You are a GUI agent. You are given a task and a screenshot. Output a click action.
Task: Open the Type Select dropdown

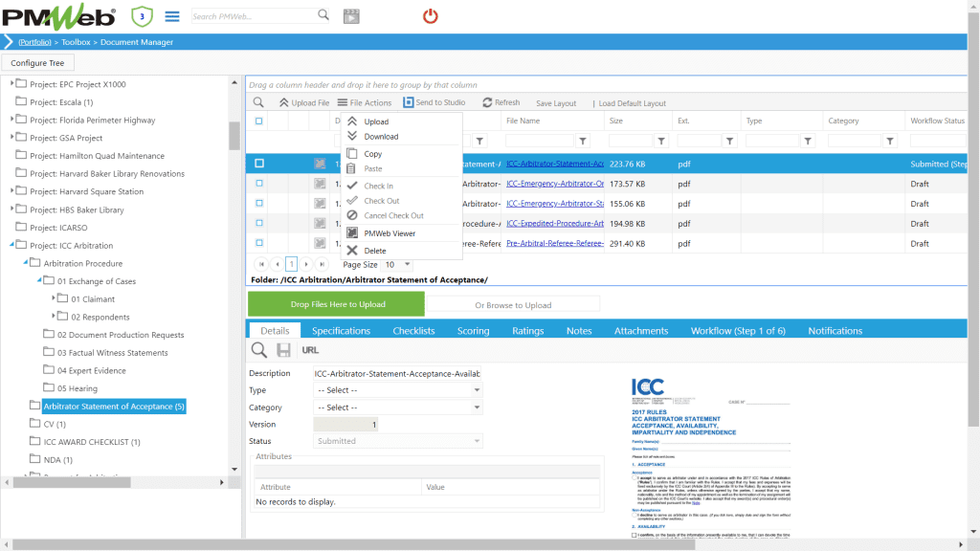[x=397, y=390]
